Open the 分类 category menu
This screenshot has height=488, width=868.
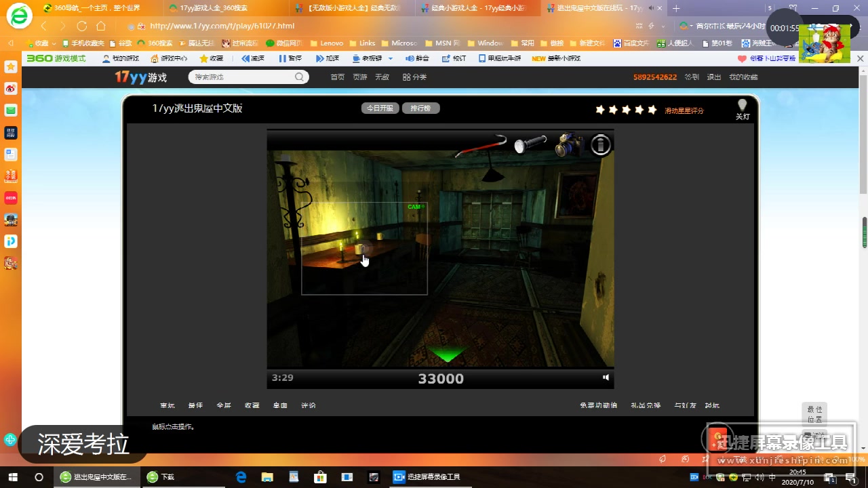click(414, 77)
